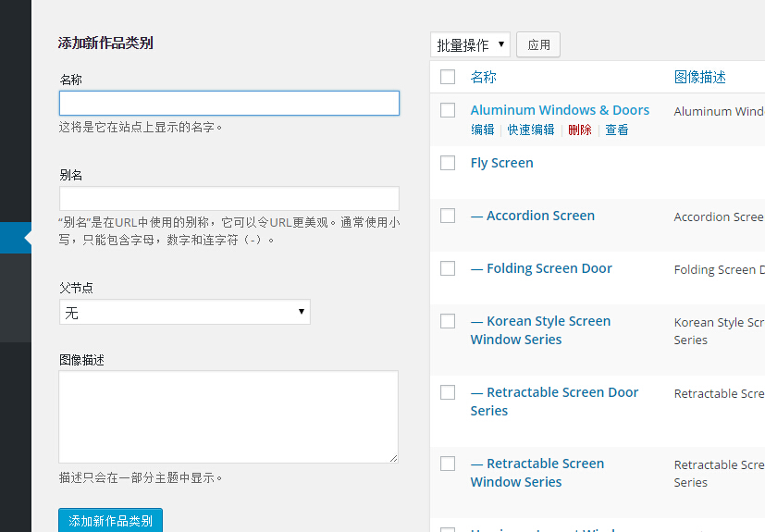
Task: Enable the Folding Screen Door checkbox
Action: [448, 268]
